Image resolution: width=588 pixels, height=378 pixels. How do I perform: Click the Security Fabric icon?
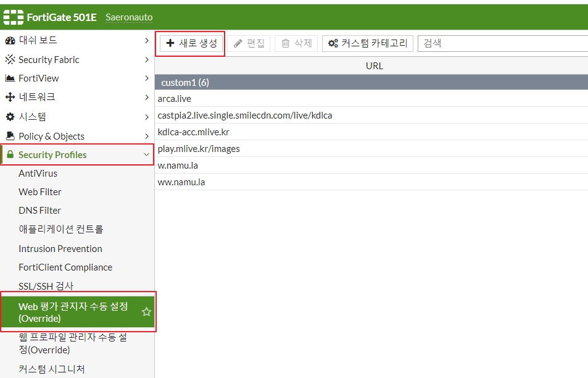10,59
